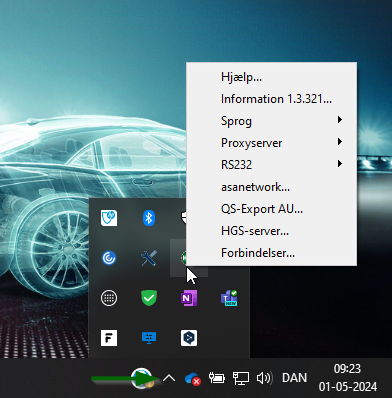Click the OneDrive error icon in taskbar
The height and width of the screenshot is (398, 392).
193,378
